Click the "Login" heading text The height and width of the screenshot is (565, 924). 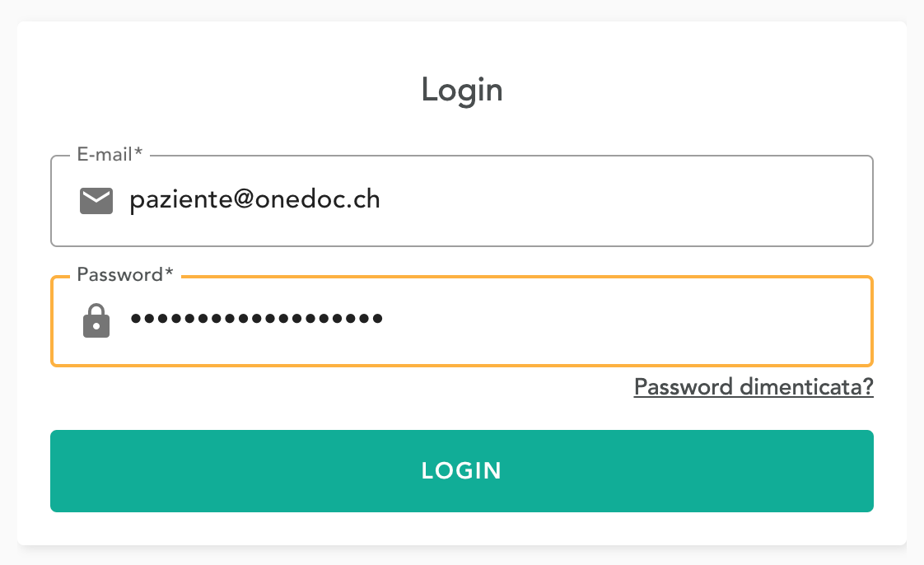[x=461, y=90]
